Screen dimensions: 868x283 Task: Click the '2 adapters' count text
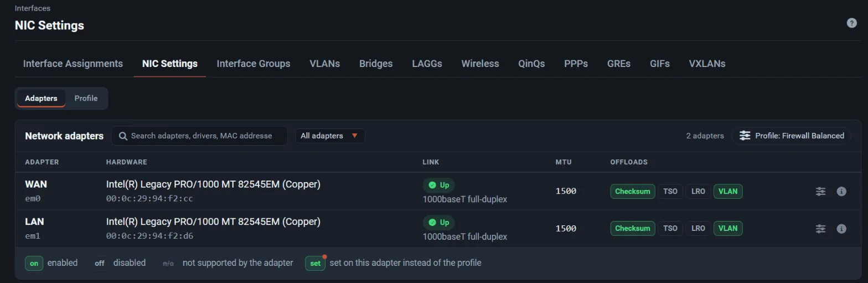pyautogui.click(x=705, y=136)
